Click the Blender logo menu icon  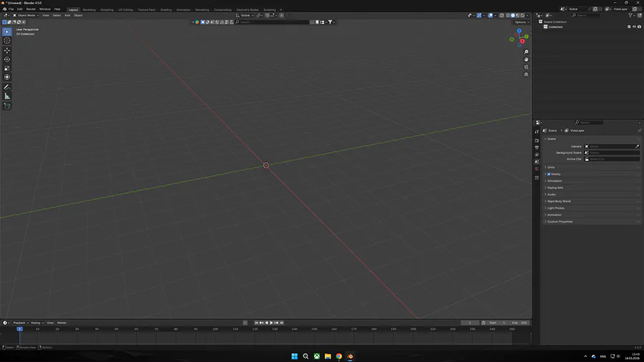coord(4,9)
